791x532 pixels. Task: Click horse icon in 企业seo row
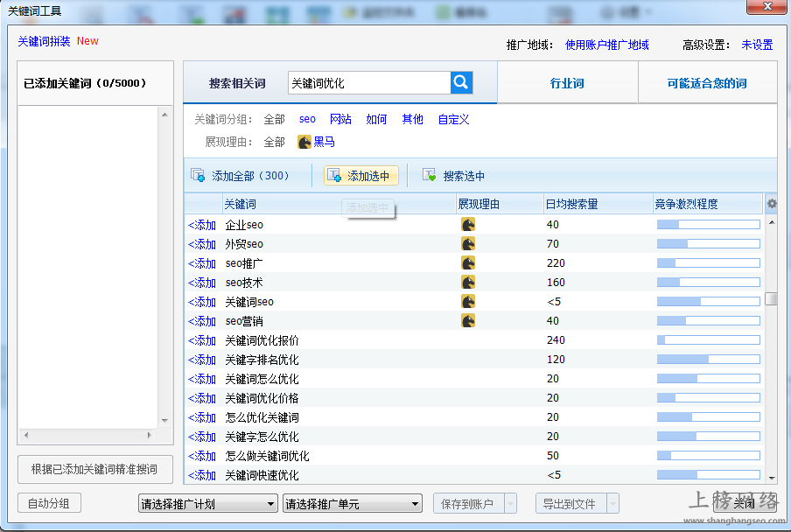[468, 225]
